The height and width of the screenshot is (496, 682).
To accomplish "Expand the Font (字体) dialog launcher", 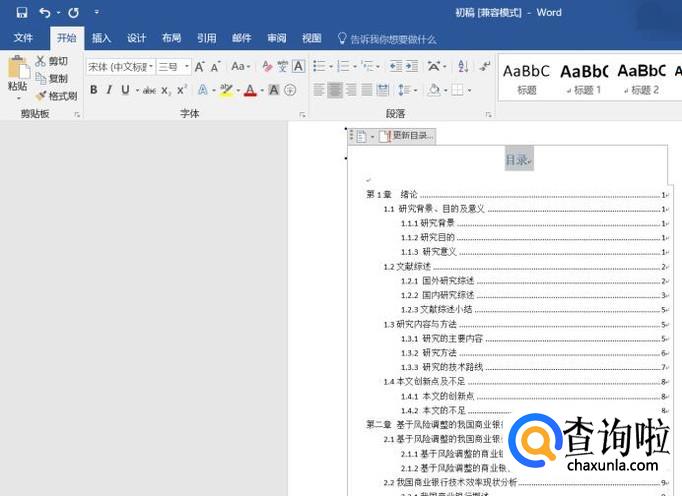I will (x=303, y=115).
